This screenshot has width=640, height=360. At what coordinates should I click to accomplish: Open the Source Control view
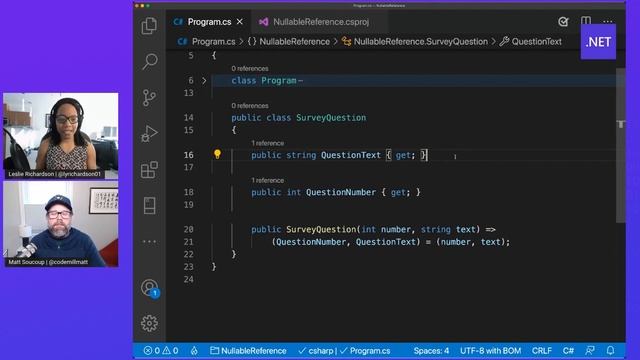pyautogui.click(x=149, y=98)
